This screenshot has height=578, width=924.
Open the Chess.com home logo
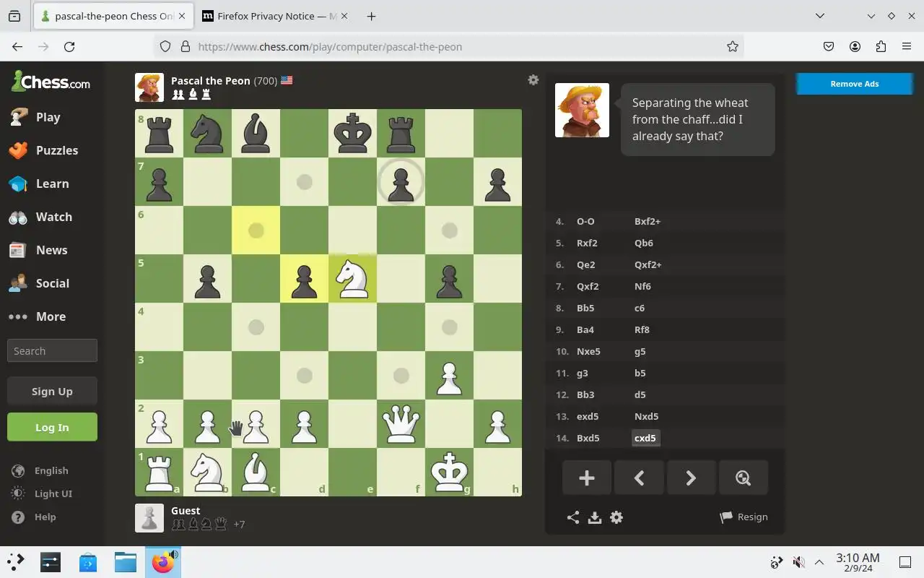point(51,82)
